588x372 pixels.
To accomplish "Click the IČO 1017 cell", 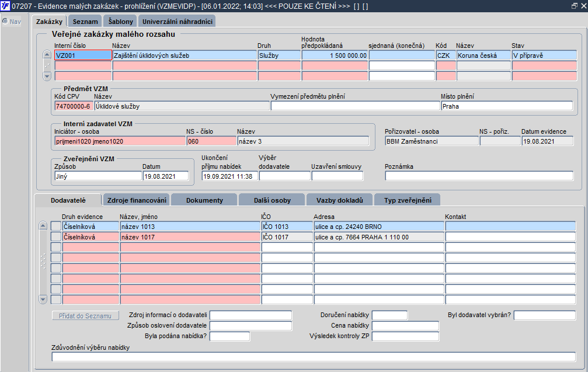I will pos(287,237).
